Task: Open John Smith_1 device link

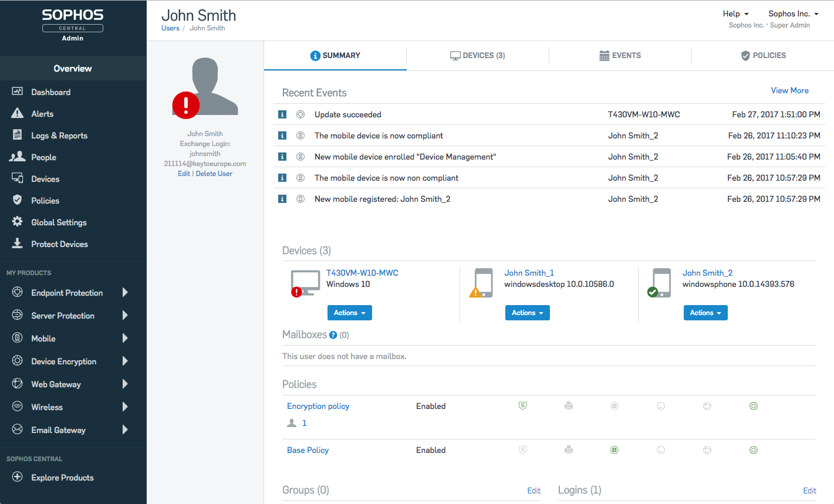Action: click(x=529, y=273)
